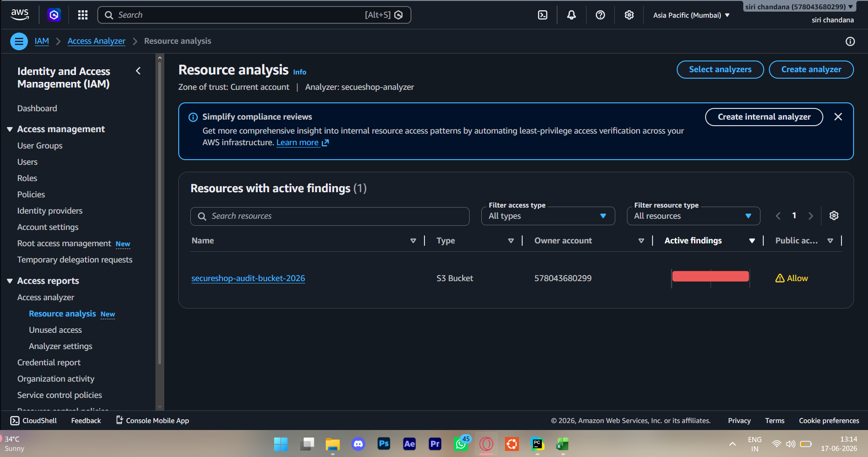Click Create analyzer button
The height and width of the screenshot is (457, 868).
point(811,69)
